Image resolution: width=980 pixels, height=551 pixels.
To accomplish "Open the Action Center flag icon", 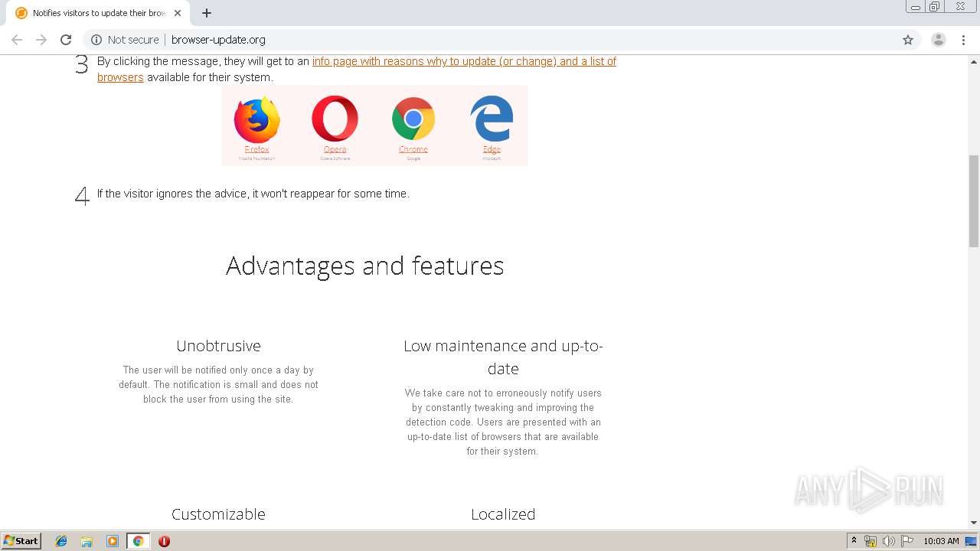I will pyautogui.click(x=907, y=541).
